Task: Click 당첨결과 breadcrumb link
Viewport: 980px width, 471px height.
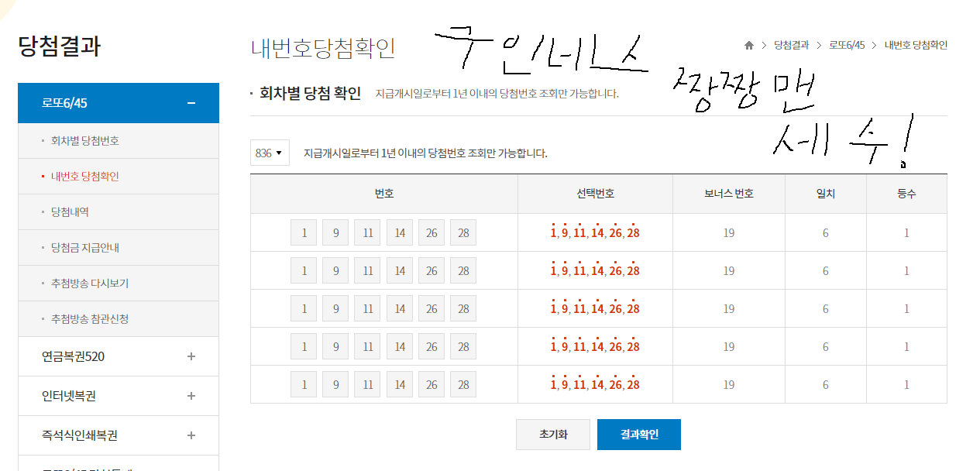Action: click(x=791, y=46)
